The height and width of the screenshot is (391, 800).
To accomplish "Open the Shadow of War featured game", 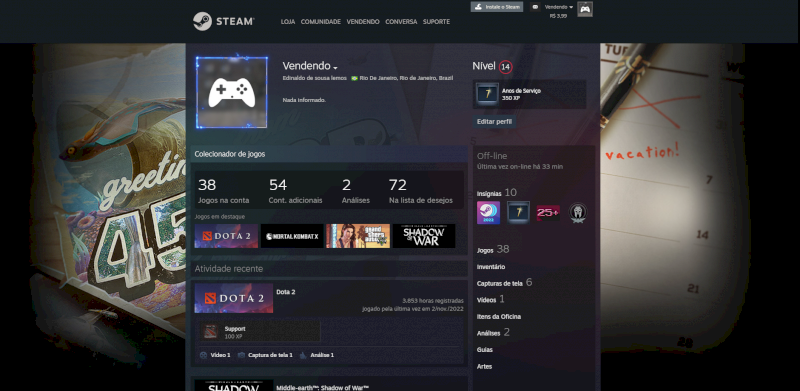I will (424, 236).
